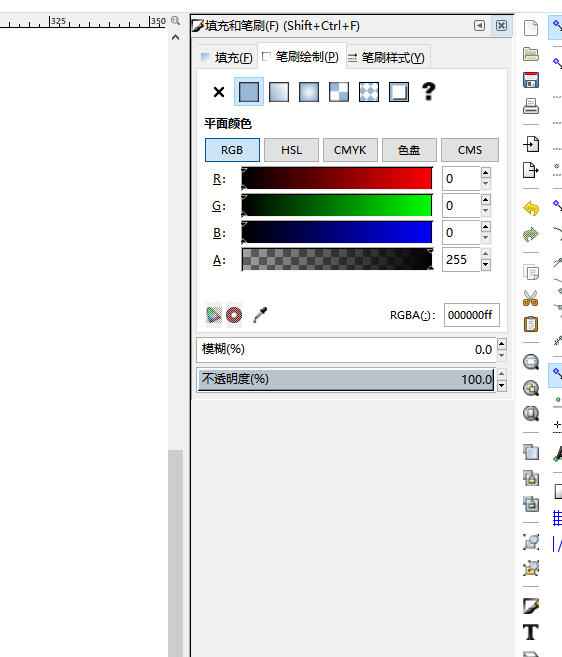Select the flat color paint icon
This screenshot has height=657, width=562.
click(249, 92)
